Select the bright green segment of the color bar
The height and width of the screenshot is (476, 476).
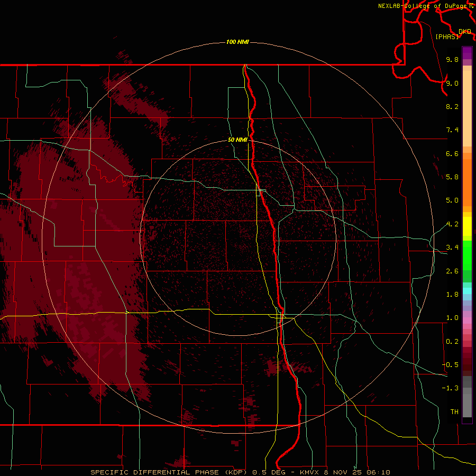pyautogui.click(x=467, y=255)
